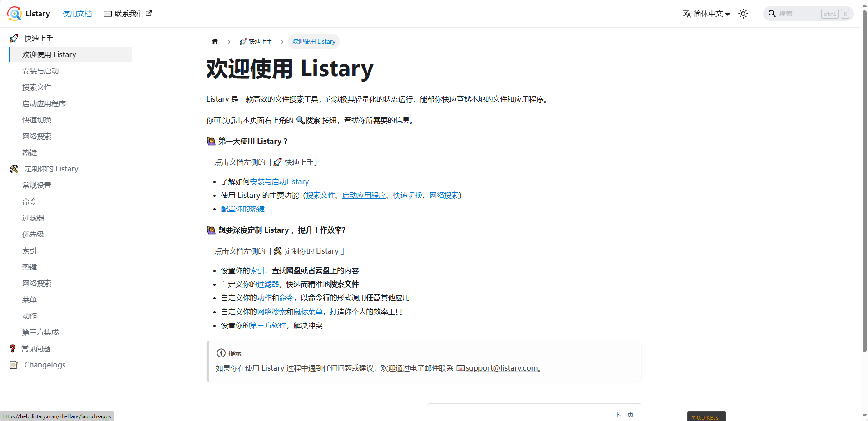
Task: Open the 使用文档 navigation tab
Action: point(77,14)
